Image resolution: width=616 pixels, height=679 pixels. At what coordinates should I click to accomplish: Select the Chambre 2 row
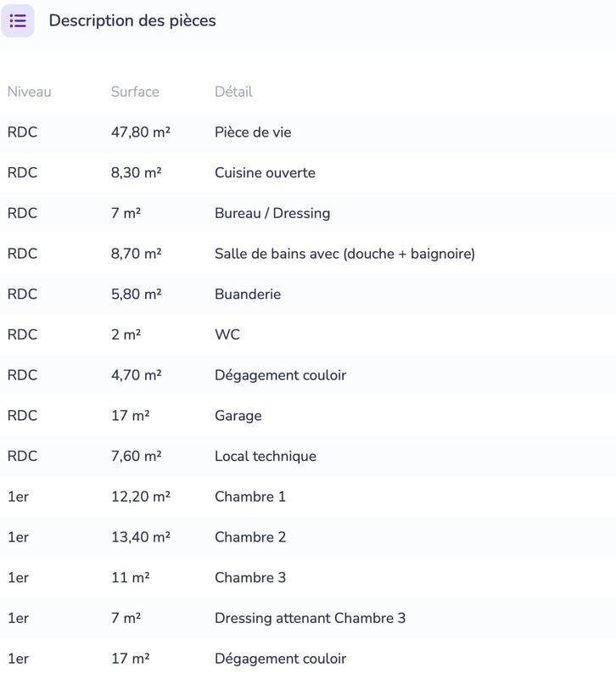click(x=250, y=537)
